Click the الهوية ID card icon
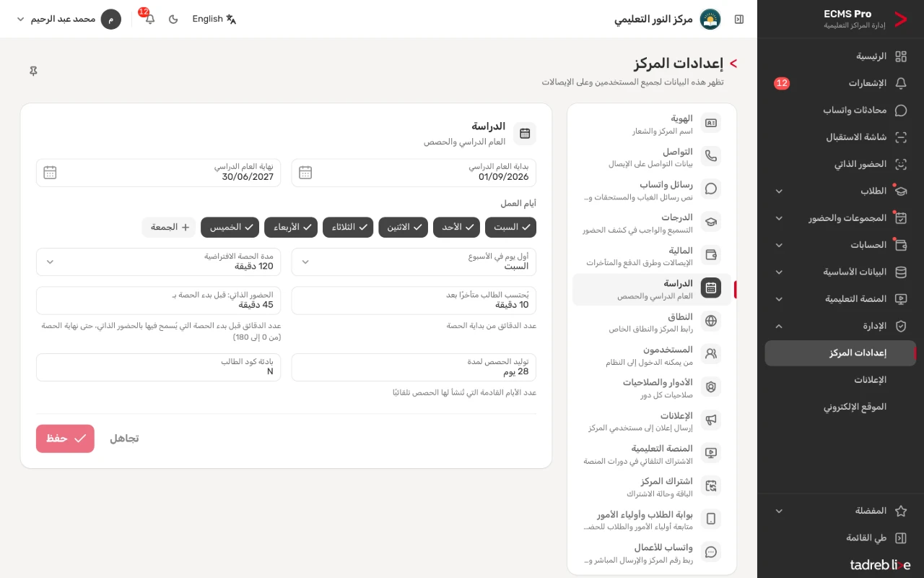924x578 pixels. pyautogui.click(x=711, y=124)
